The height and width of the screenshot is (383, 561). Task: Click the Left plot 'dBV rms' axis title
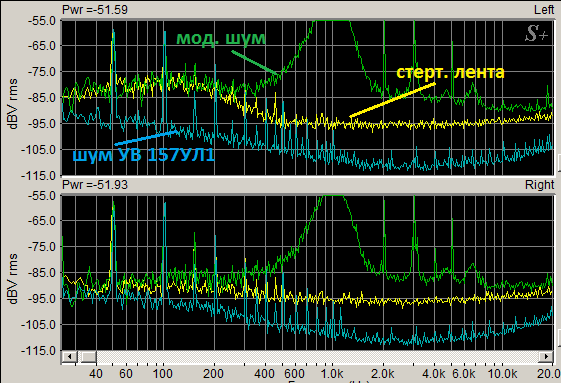pyautogui.click(x=13, y=103)
